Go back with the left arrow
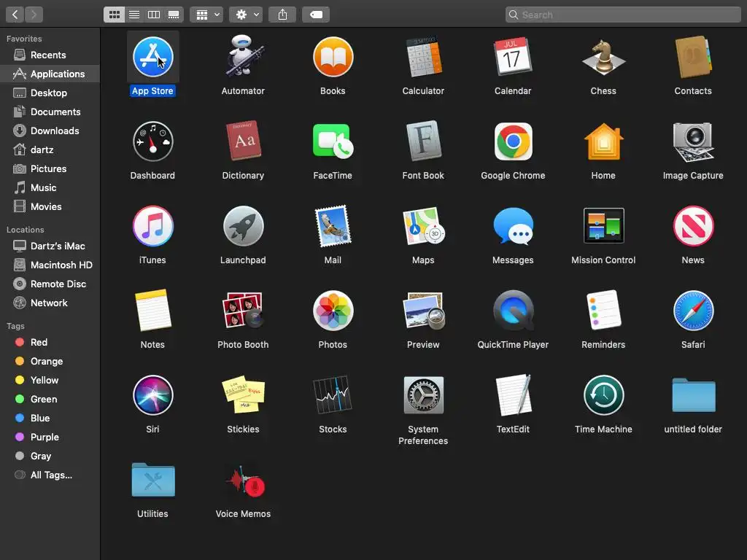 click(x=15, y=15)
